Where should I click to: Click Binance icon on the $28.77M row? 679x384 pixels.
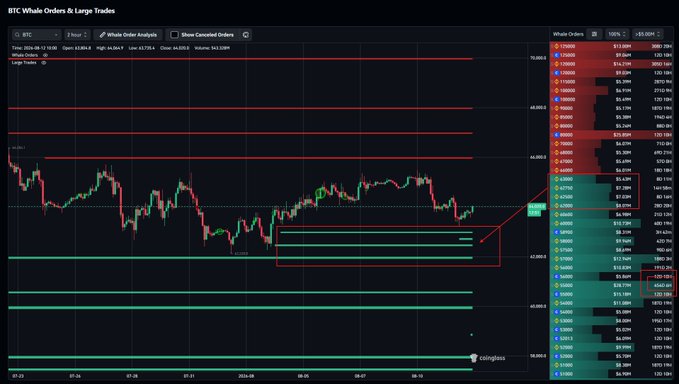(x=556, y=285)
